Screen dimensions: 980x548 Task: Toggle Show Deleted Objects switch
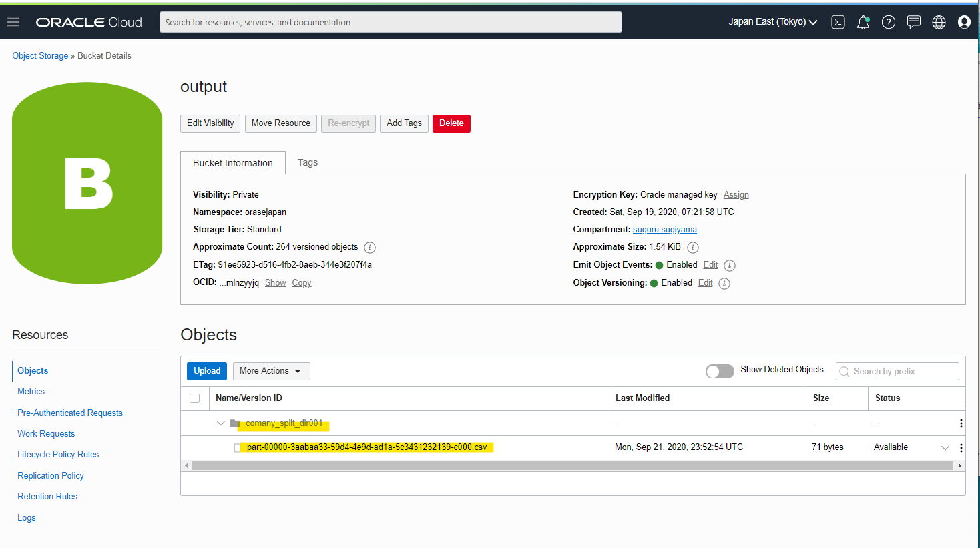point(720,371)
